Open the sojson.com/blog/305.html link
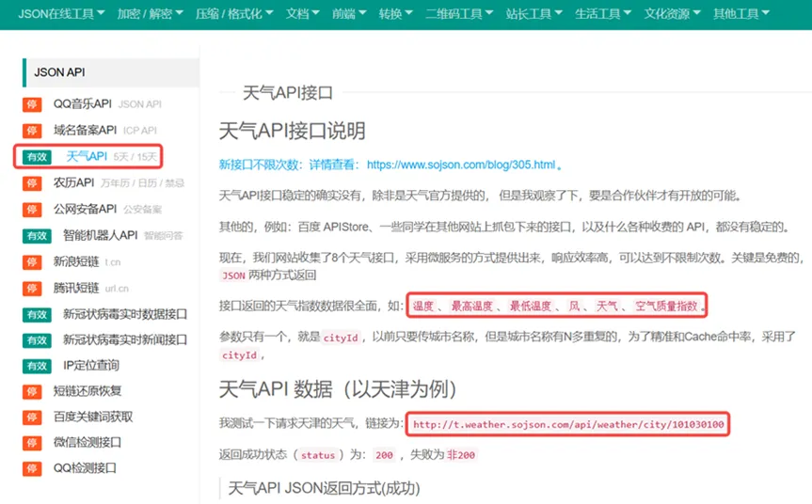This screenshot has height=504, width=812. click(x=461, y=165)
